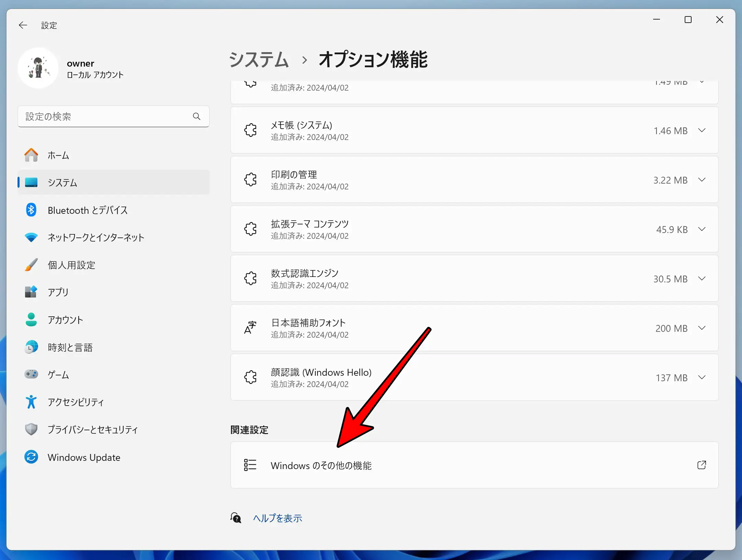Image resolution: width=742 pixels, height=560 pixels.
Task: Expand the メモ帳 (システム) feature details
Action: (x=702, y=130)
